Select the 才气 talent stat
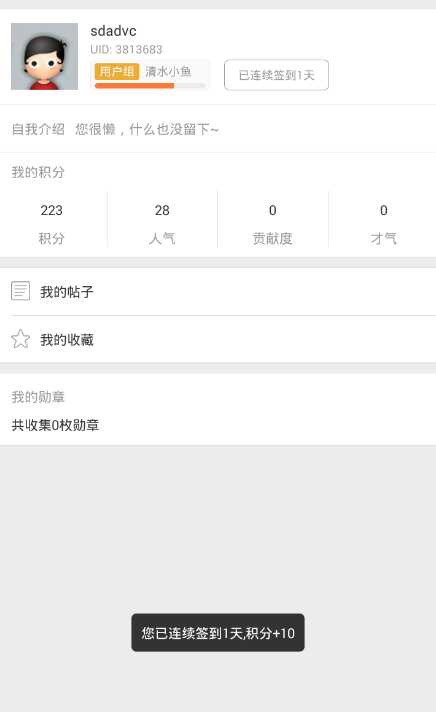Screen dimensions: 436x712 coord(383,223)
